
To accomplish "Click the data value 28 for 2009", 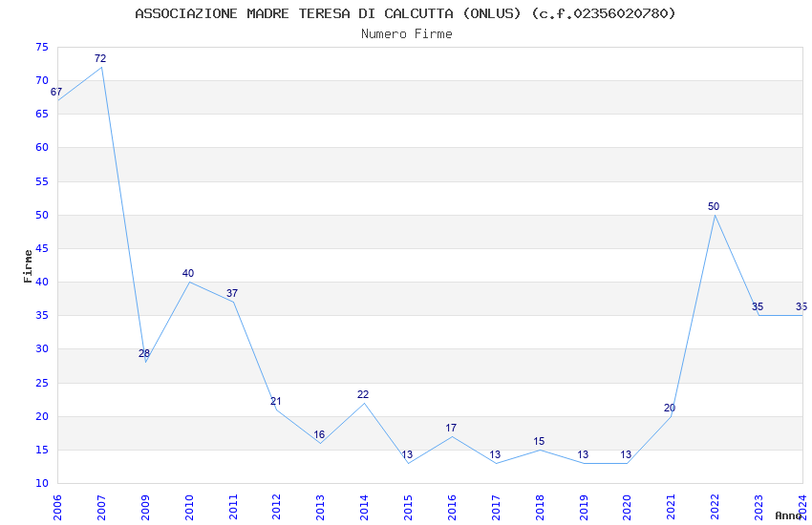I will tap(144, 354).
